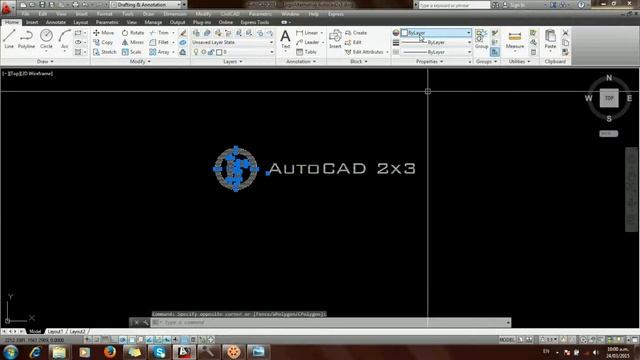Expand the Modify panel
640x360 pixels.
pos(140,62)
